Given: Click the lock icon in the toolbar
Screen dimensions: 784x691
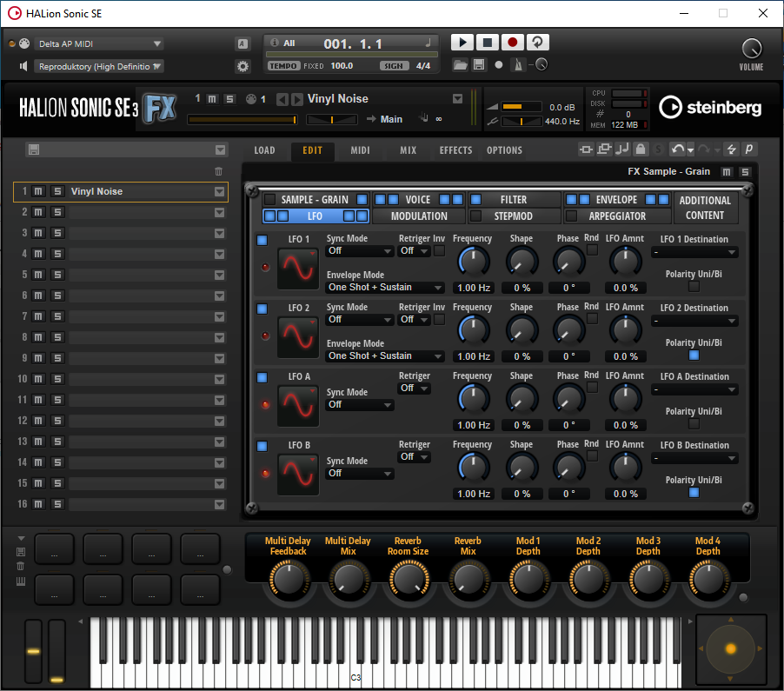Looking at the screenshot, I should (x=641, y=149).
